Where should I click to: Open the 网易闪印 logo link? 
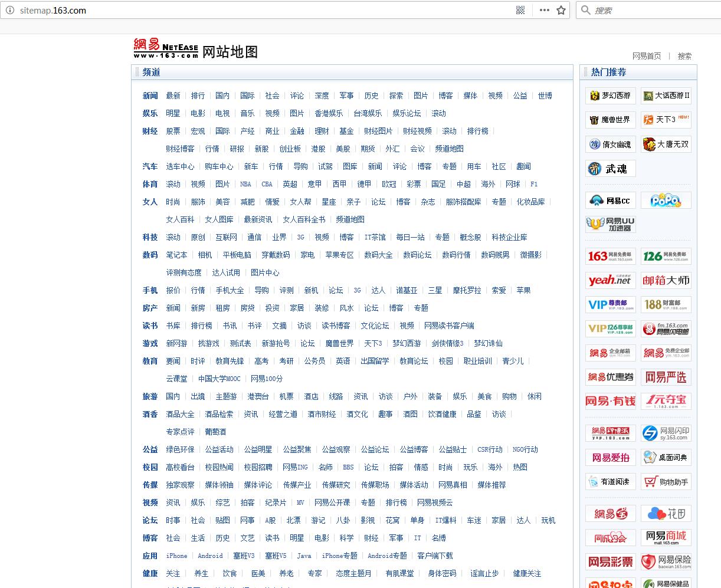[x=666, y=433]
